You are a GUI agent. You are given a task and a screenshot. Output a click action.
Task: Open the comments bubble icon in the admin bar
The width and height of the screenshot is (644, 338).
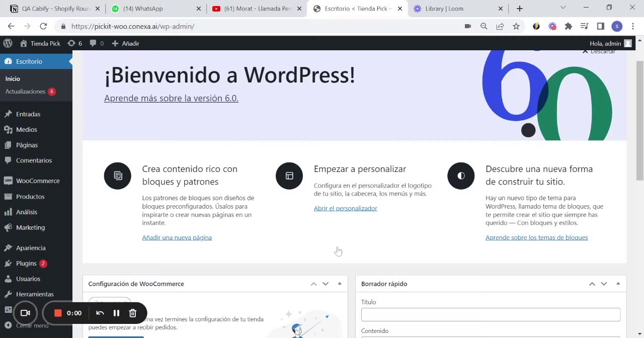[x=93, y=43]
